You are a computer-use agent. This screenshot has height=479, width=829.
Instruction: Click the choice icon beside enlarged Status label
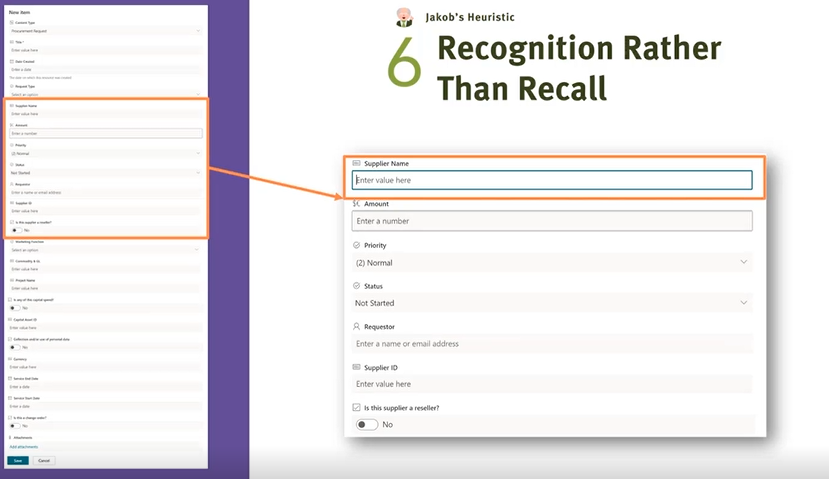[x=356, y=286]
